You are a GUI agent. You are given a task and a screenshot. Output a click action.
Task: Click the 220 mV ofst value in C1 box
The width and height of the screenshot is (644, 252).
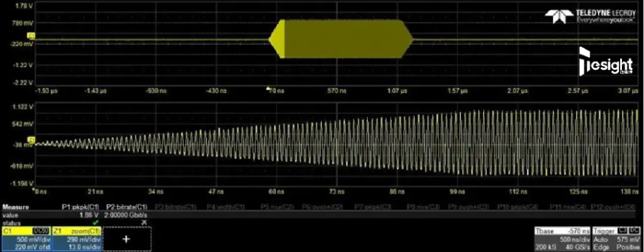click(x=34, y=246)
